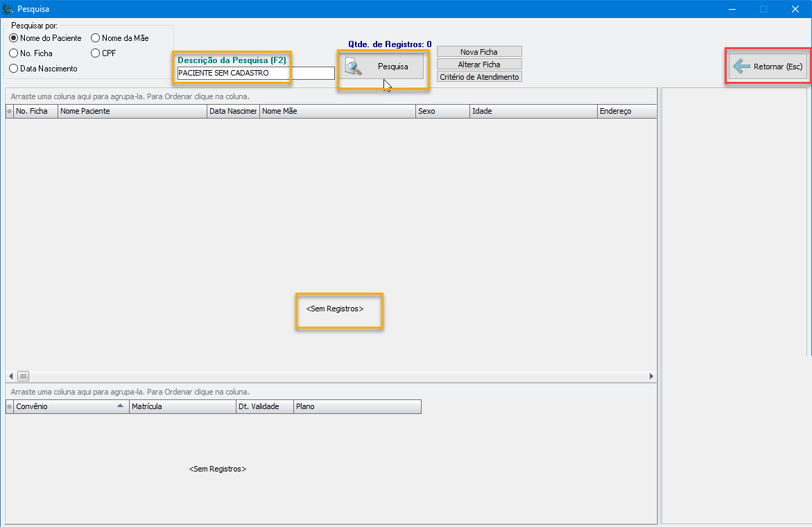
Task: Click the asterisk selector in Convênio grid header
Action: pos(10,406)
